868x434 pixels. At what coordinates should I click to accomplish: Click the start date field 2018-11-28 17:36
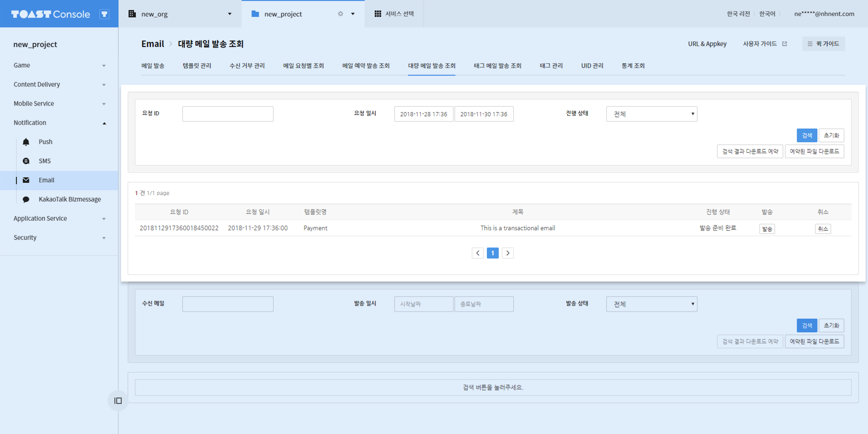point(424,114)
